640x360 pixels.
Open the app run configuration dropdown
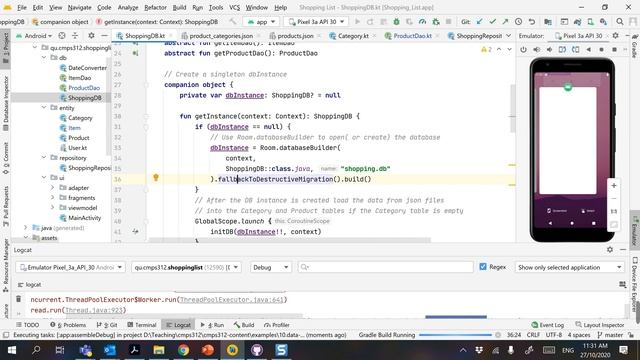point(261,22)
